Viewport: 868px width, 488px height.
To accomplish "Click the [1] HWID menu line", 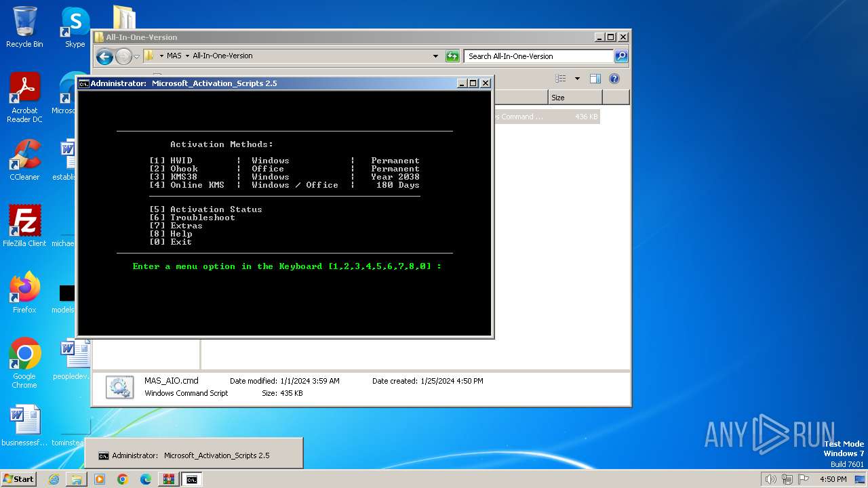I will (284, 161).
